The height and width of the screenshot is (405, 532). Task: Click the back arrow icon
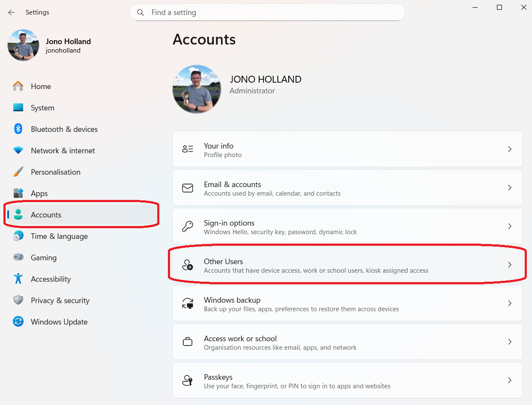coord(12,12)
